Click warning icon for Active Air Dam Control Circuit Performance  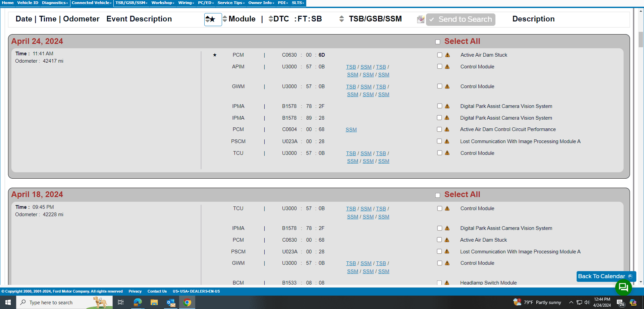point(447,129)
